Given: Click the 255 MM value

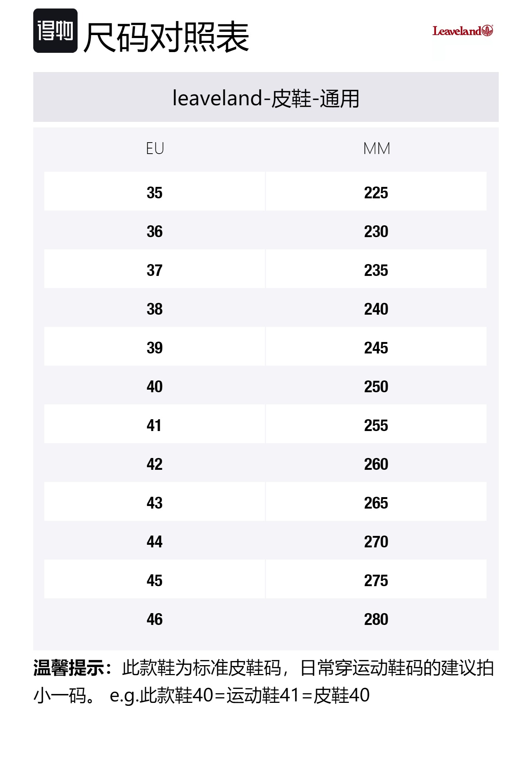Looking at the screenshot, I should point(376,425).
